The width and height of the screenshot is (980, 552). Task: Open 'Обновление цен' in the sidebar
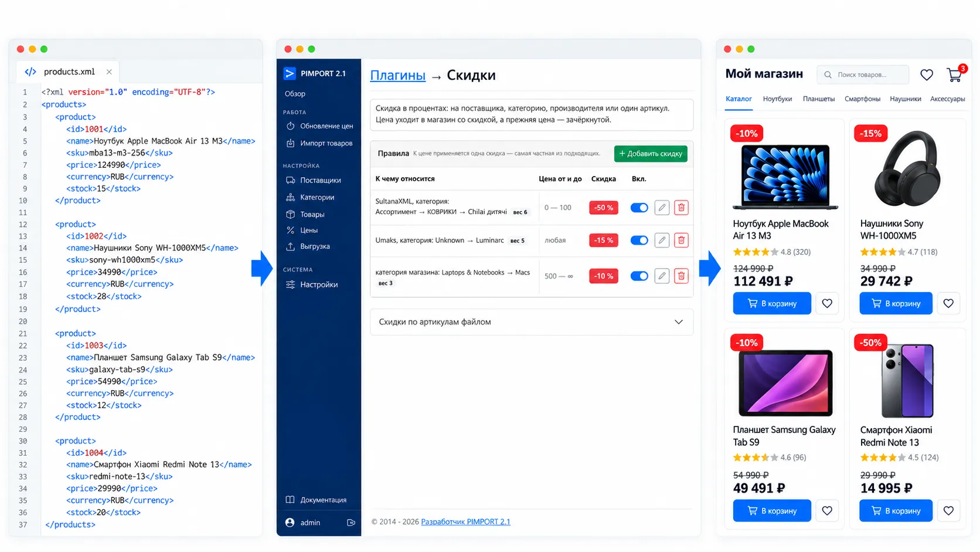(320, 126)
